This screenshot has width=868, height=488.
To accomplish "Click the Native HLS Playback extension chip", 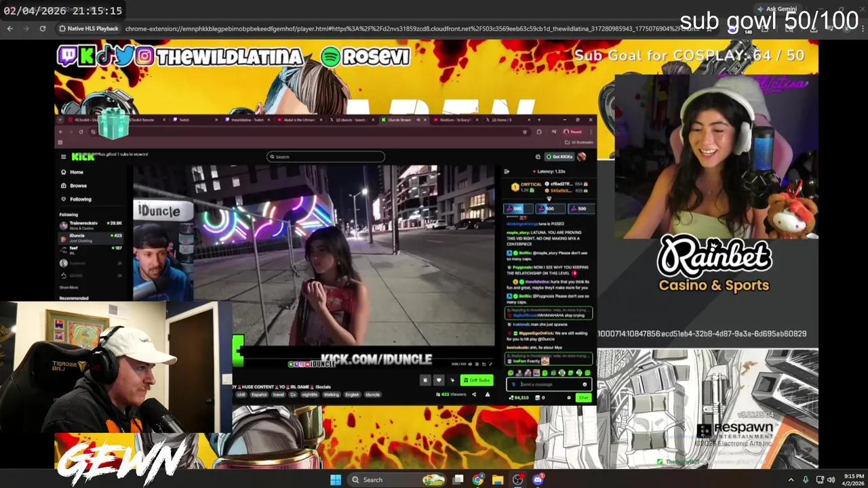I will (x=89, y=28).
